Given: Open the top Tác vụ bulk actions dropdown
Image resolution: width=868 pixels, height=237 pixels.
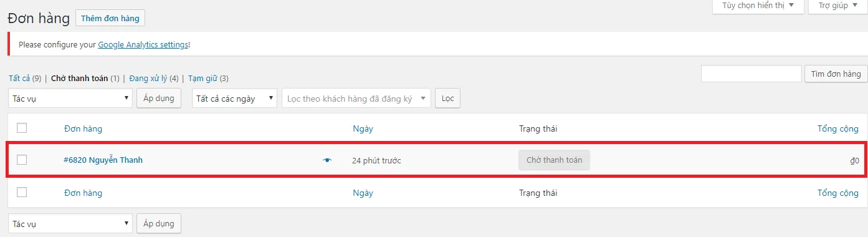Looking at the screenshot, I should pyautogui.click(x=70, y=99).
